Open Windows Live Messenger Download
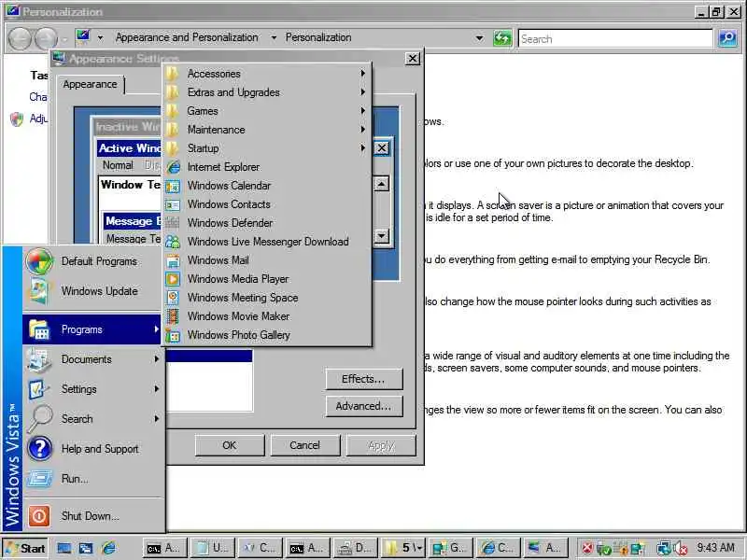This screenshot has width=747, height=560. point(267,242)
